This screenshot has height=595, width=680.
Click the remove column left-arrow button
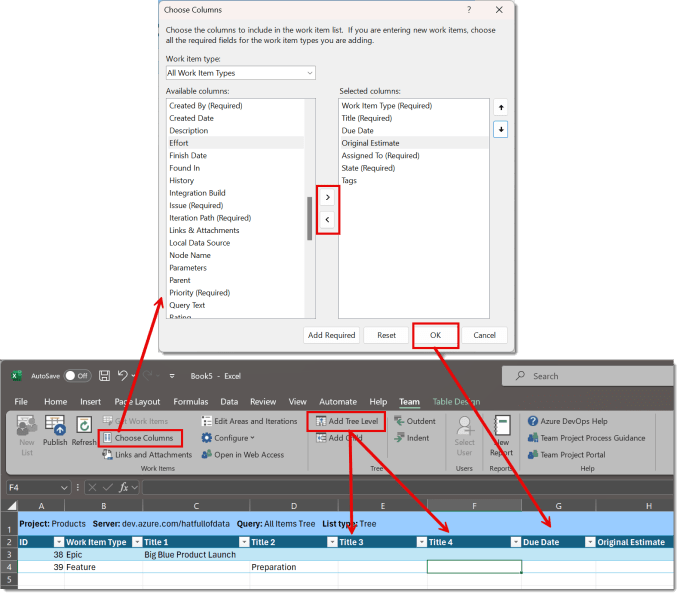(328, 220)
